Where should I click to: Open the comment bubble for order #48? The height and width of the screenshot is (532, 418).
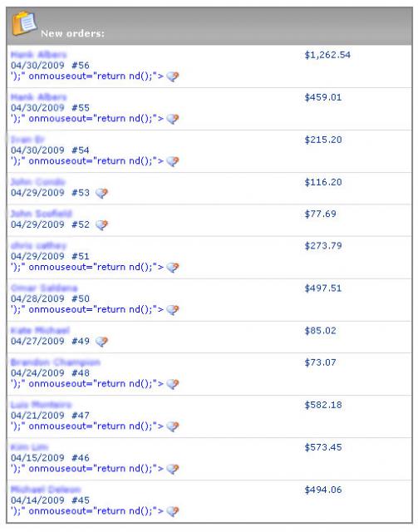pyautogui.click(x=172, y=384)
